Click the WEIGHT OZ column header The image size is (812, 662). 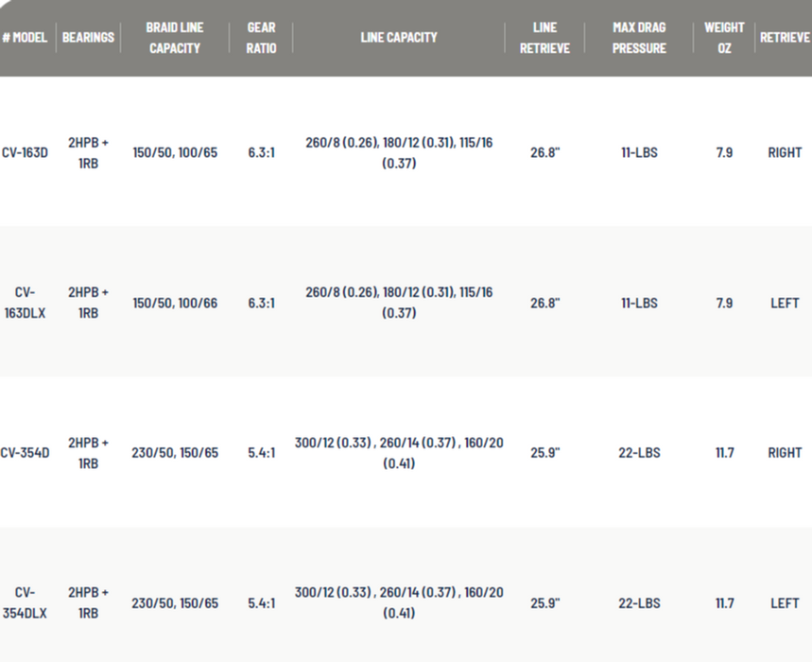click(x=724, y=38)
